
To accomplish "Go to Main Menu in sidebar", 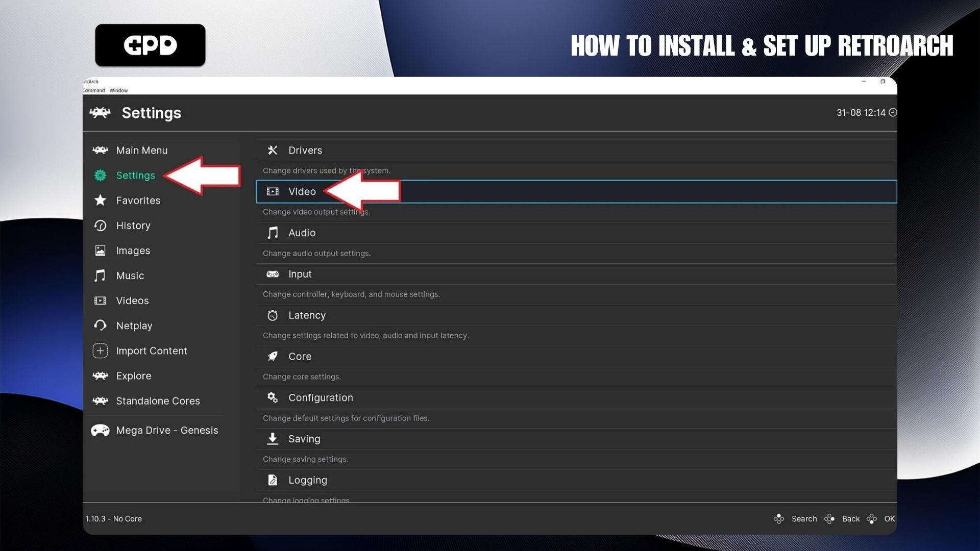I will click(141, 150).
